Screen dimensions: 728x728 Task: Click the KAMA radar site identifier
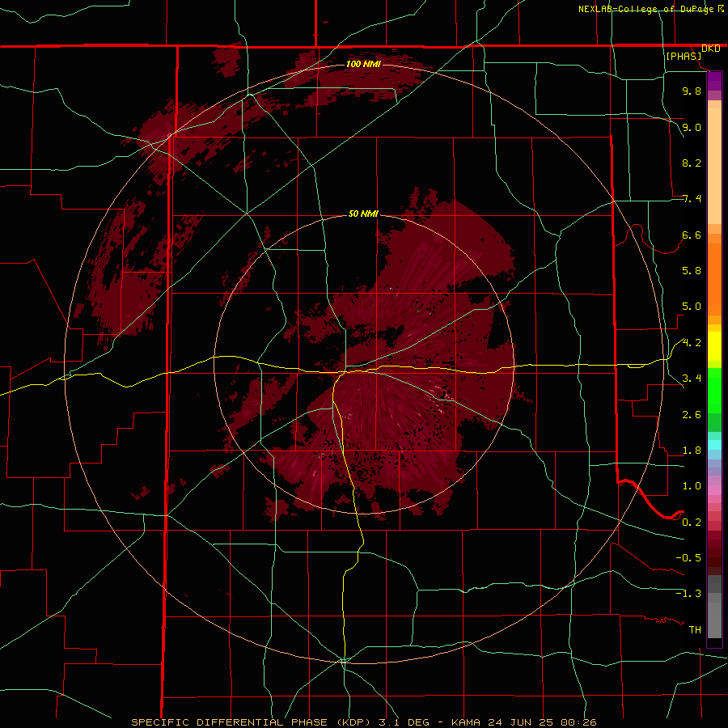(x=467, y=722)
